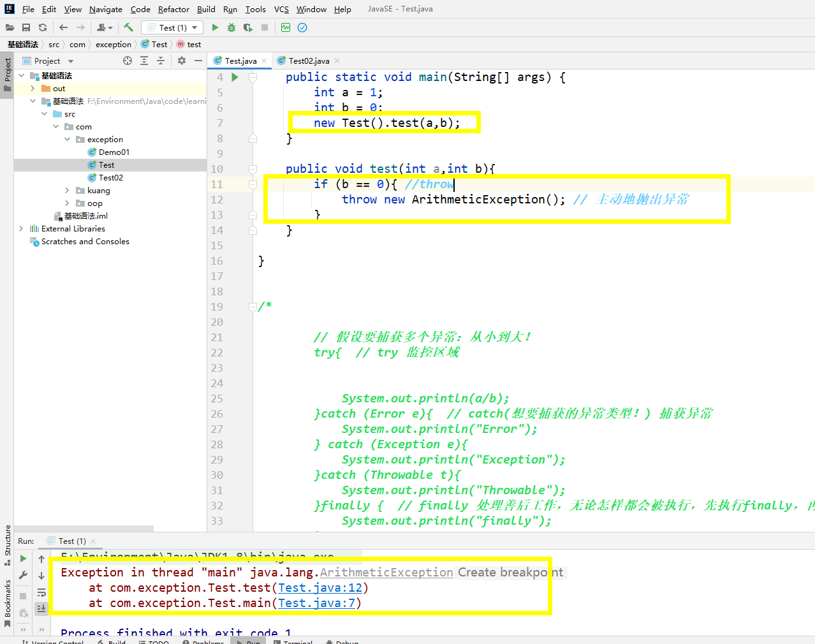
Task: Open the File menu
Action: (28, 9)
